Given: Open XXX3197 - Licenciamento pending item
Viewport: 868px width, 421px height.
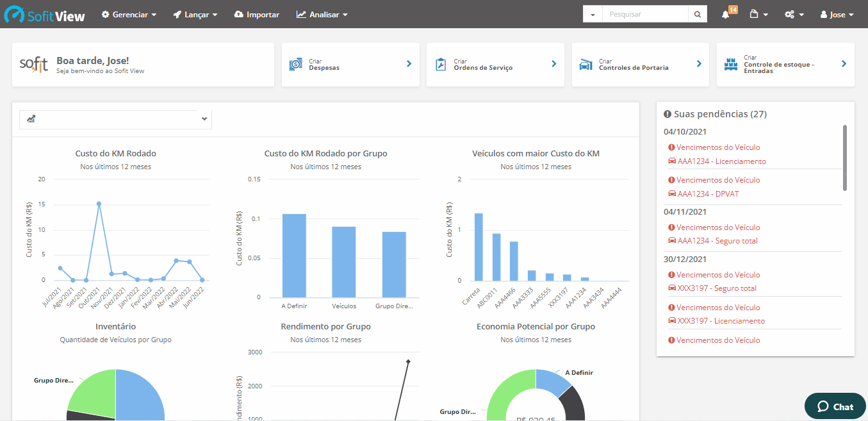Looking at the screenshot, I should (x=721, y=322).
